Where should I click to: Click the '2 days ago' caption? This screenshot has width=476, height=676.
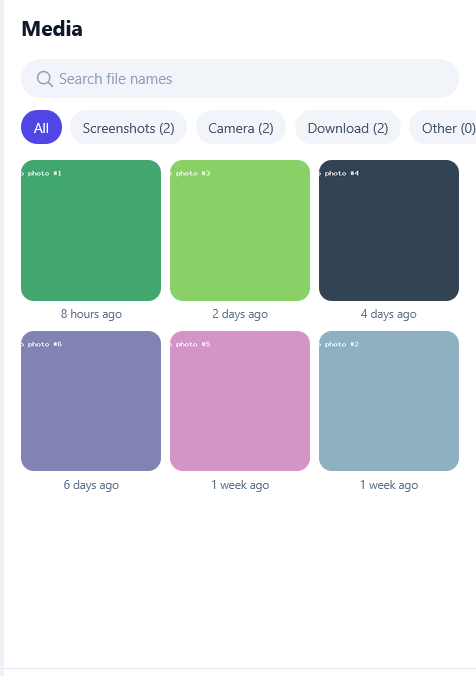pyautogui.click(x=240, y=314)
